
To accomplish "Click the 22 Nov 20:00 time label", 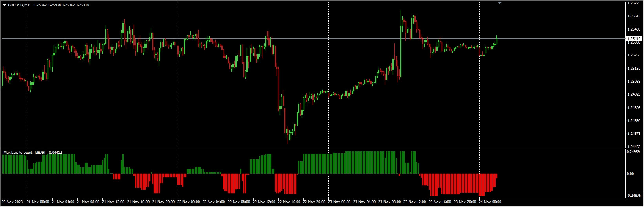I will pyautogui.click(x=315, y=202).
